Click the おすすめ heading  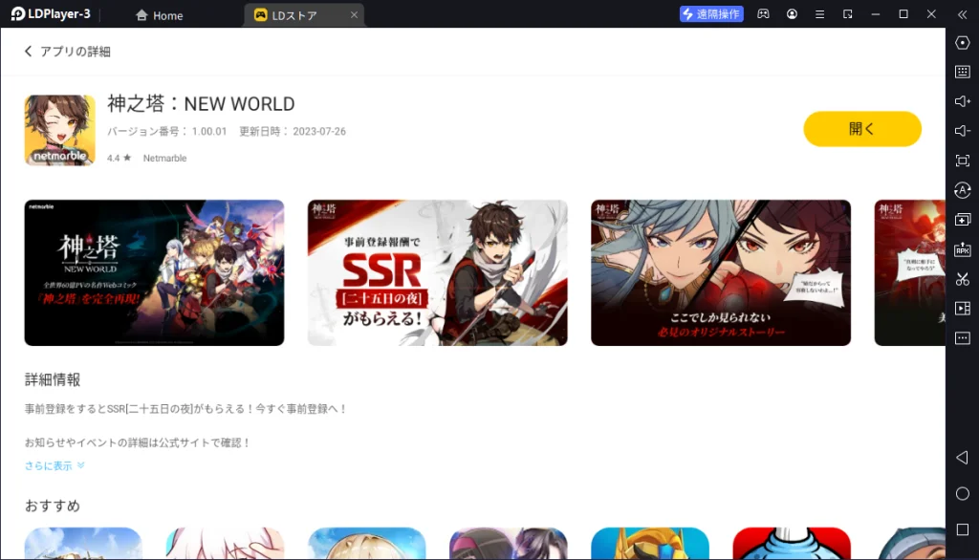tap(53, 506)
